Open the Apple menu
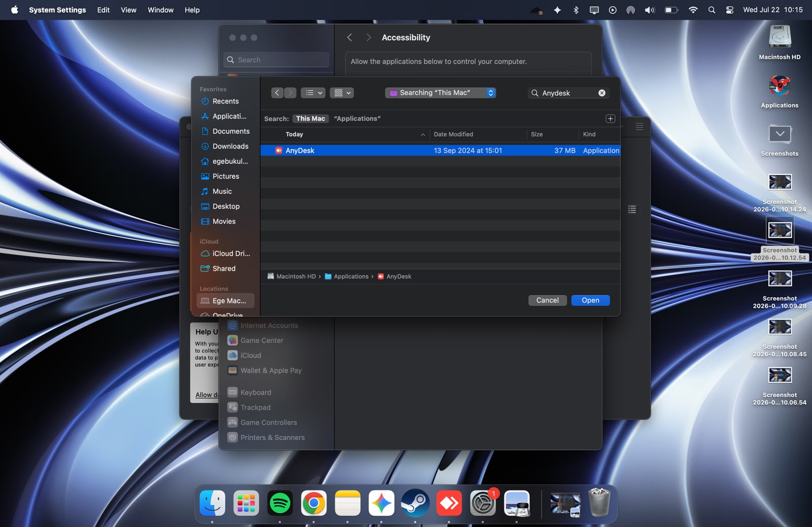The image size is (812, 527). coord(15,10)
